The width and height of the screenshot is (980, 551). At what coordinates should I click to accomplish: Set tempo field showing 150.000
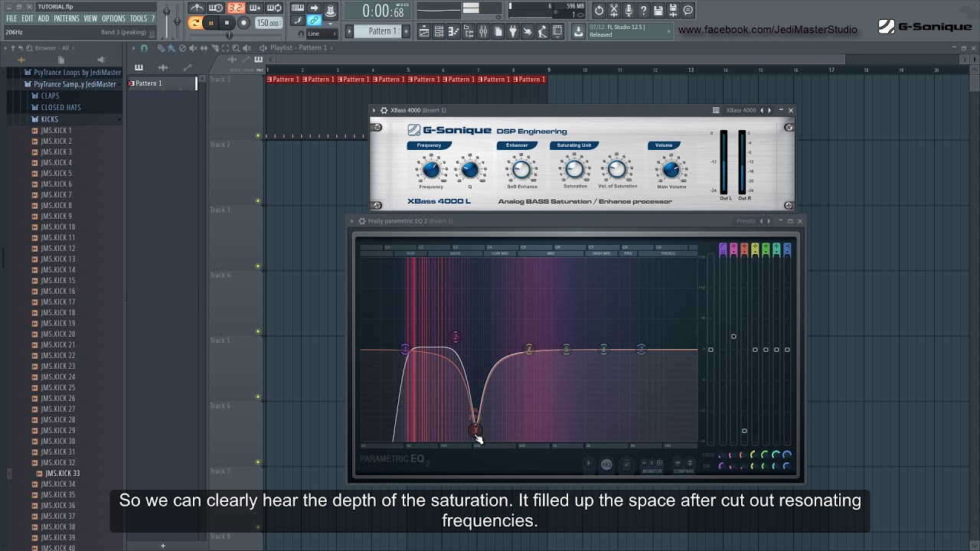(268, 23)
